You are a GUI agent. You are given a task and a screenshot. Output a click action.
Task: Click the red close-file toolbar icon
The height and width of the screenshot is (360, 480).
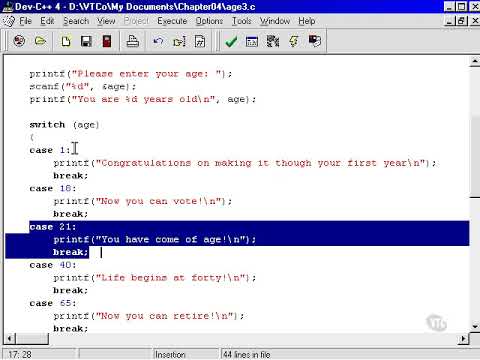coord(107,41)
